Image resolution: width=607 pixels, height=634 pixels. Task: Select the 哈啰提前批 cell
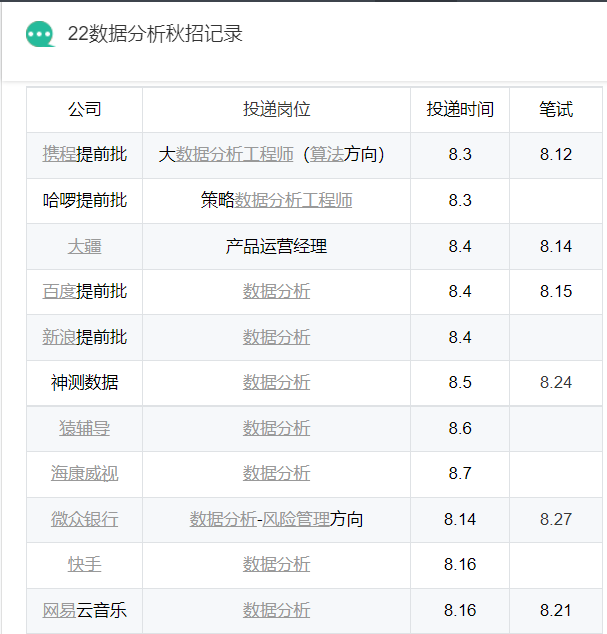tap(85, 200)
